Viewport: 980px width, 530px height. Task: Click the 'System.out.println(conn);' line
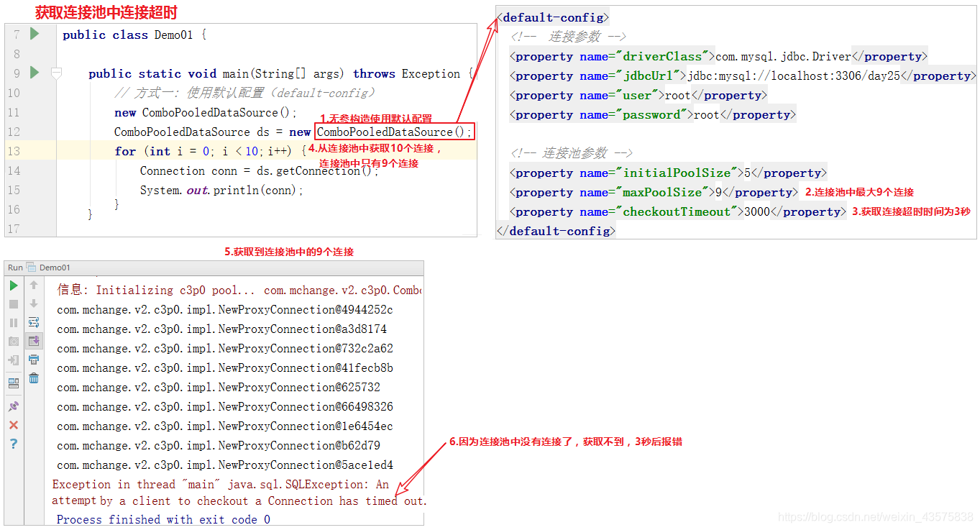coord(222,190)
